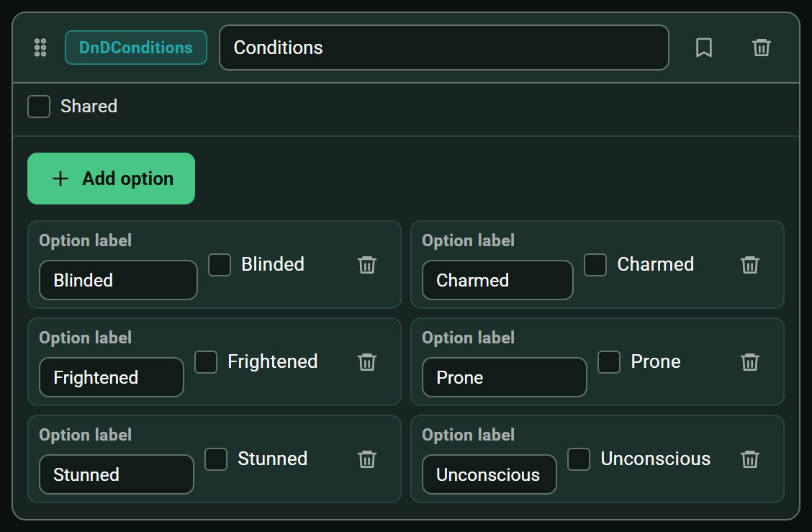Edit the Conditions title field

[x=444, y=48]
